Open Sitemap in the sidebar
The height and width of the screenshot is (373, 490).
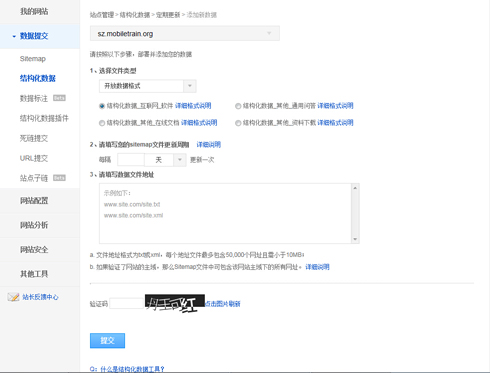coord(33,59)
